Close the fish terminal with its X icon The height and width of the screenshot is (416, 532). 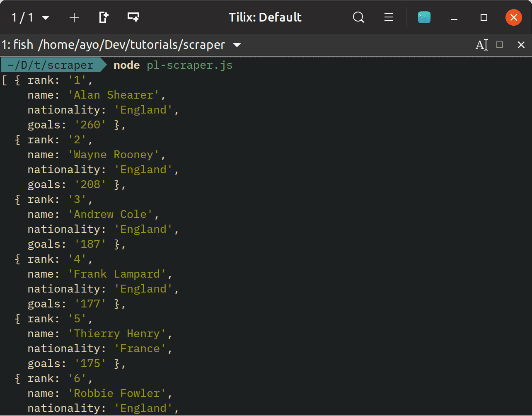pos(521,45)
